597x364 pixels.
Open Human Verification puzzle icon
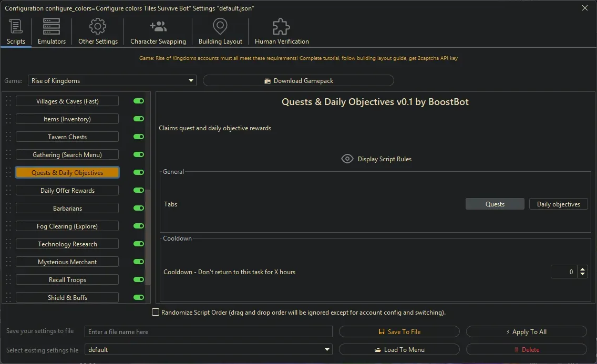click(281, 26)
